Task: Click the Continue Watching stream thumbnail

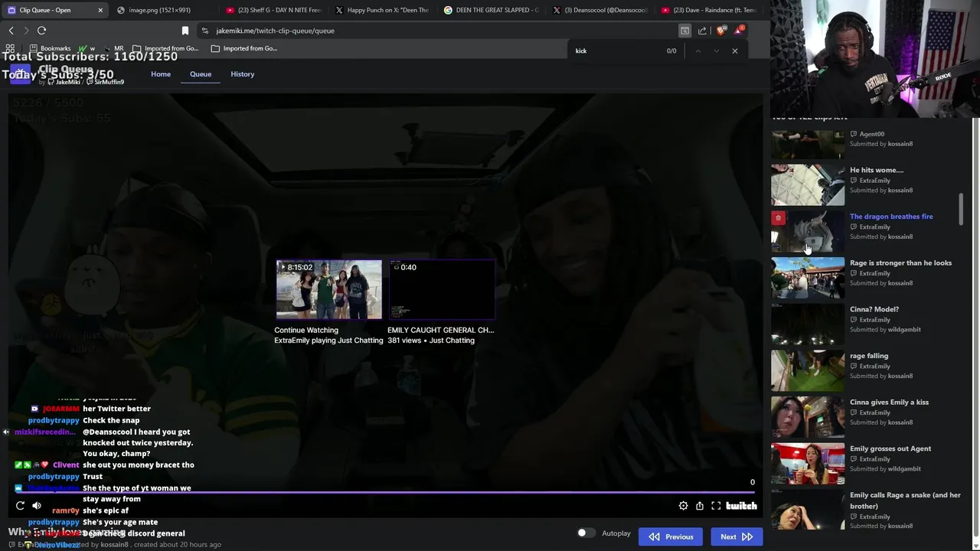Action: tap(329, 289)
